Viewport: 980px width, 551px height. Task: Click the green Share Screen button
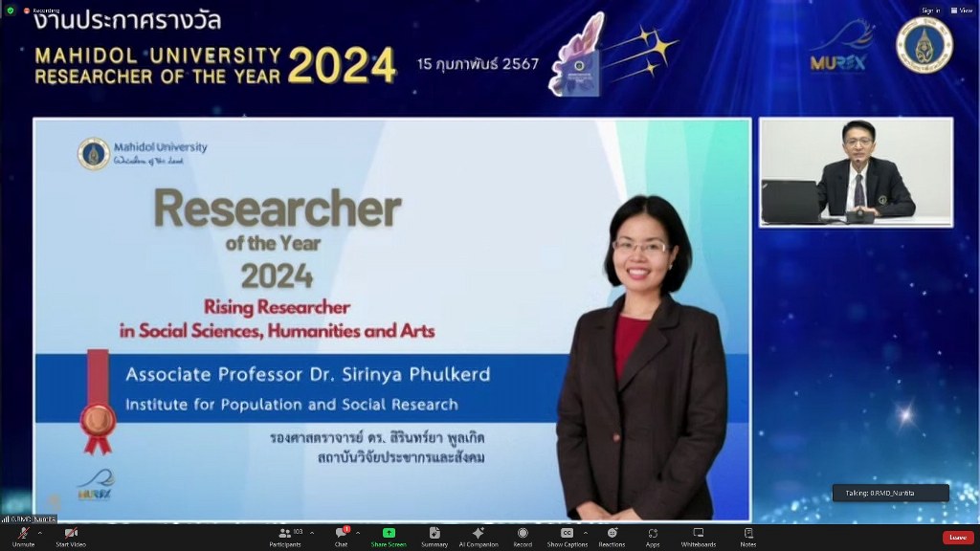(389, 537)
